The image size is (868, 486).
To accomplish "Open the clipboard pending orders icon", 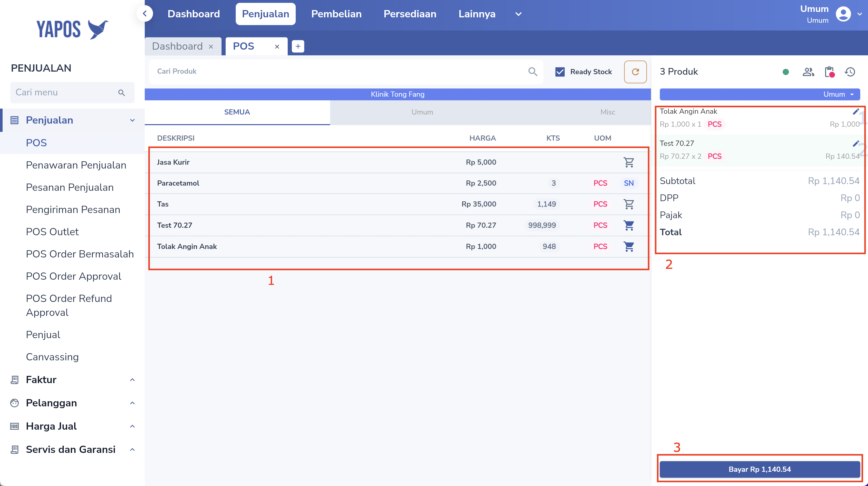I will (x=829, y=72).
